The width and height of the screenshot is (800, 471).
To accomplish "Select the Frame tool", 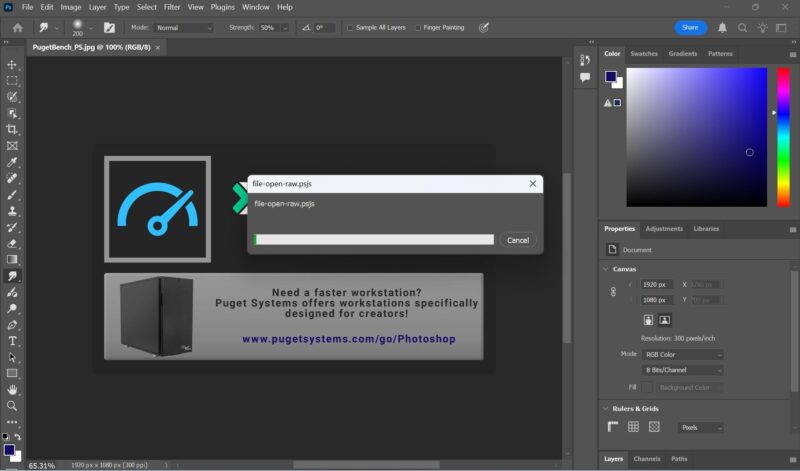I will (x=12, y=145).
